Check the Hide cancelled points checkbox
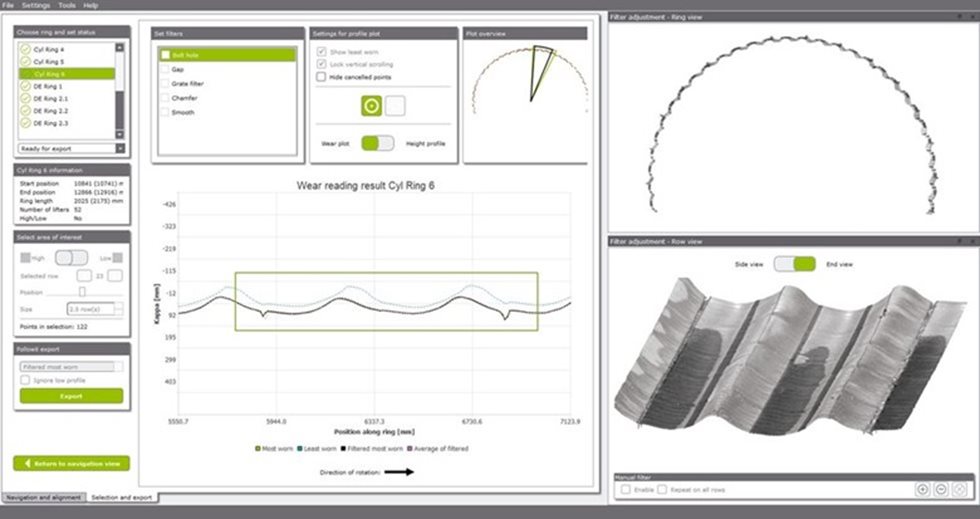This screenshot has width=980, height=519. [x=321, y=77]
